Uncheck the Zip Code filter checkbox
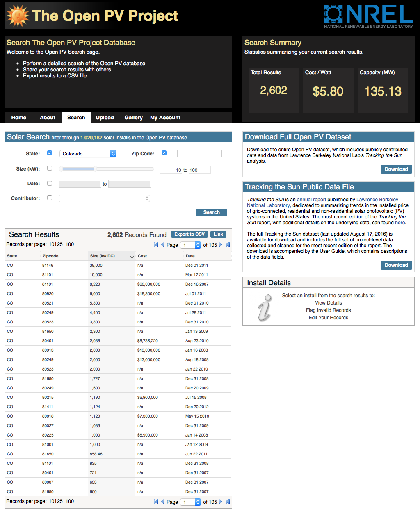Image resolution: width=420 pixels, height=514 pixels. pos(164,153)
